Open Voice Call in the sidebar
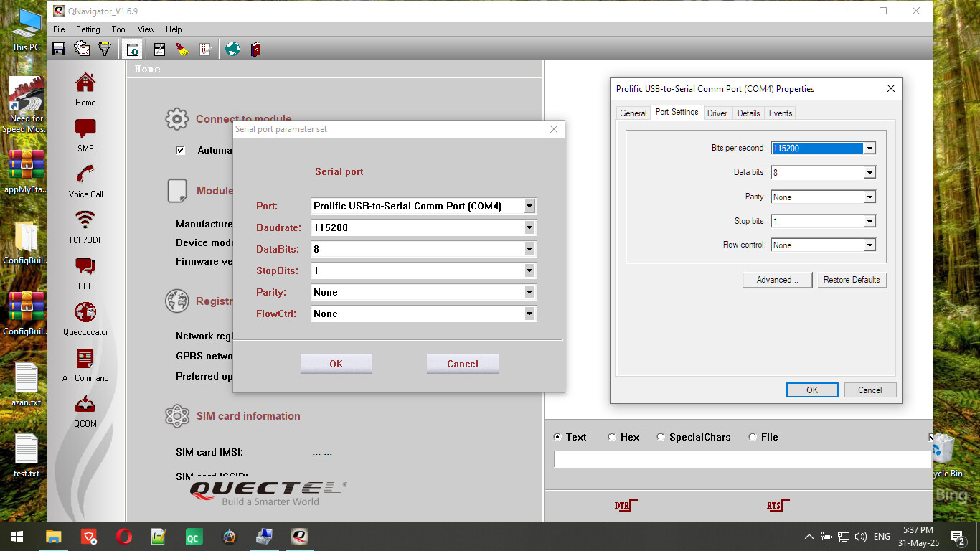The width and height of the screenshot is (980, 551). pos(85,182)
